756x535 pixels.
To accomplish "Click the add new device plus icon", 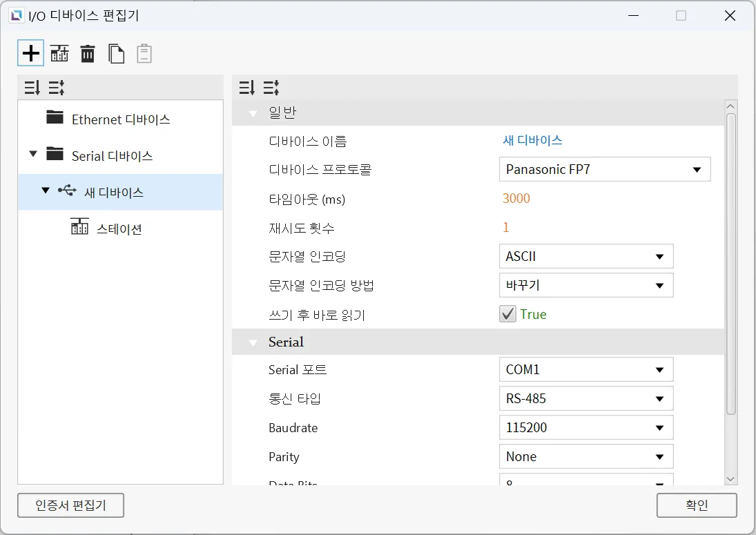I will click(31, 53).
